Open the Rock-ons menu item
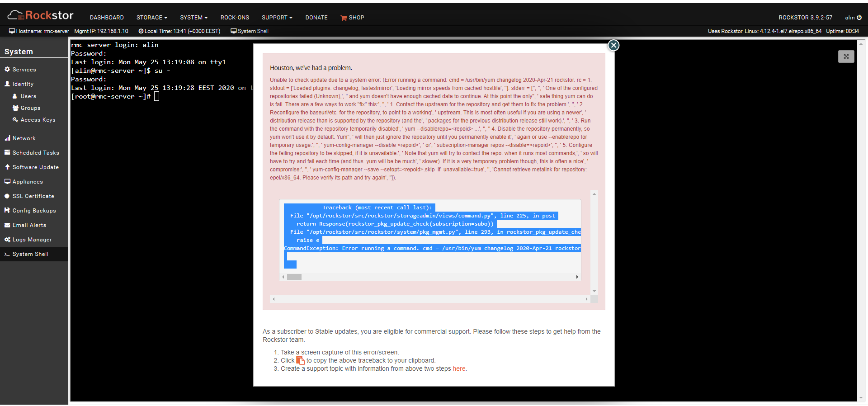Screen dimensions: 868x406 coord(235,18)
